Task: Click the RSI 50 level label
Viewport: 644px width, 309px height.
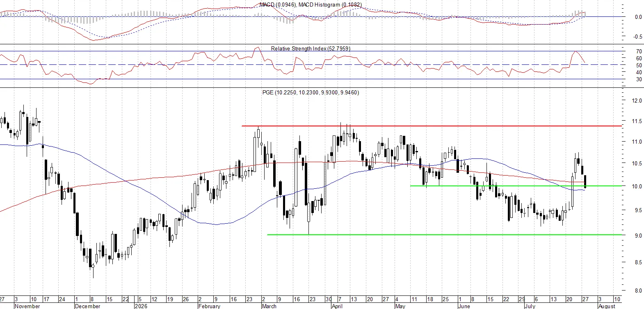Action: click(x=639, y=66)
